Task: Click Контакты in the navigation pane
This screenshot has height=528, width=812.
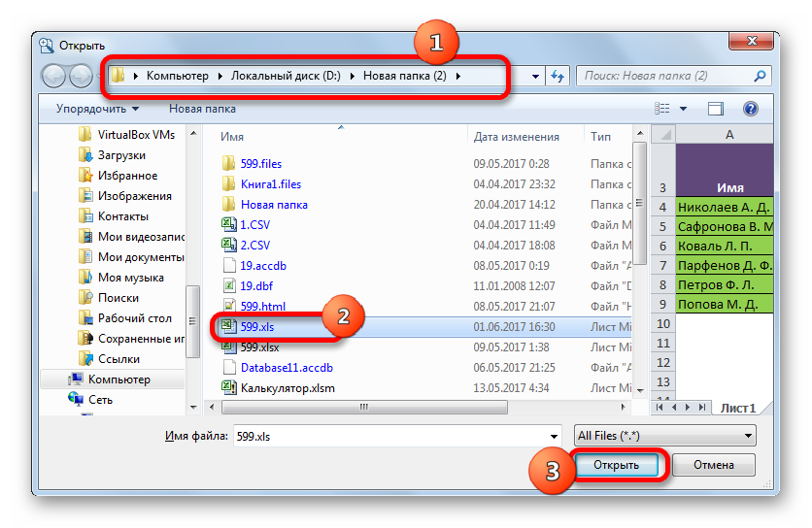Action: point(123,216)
